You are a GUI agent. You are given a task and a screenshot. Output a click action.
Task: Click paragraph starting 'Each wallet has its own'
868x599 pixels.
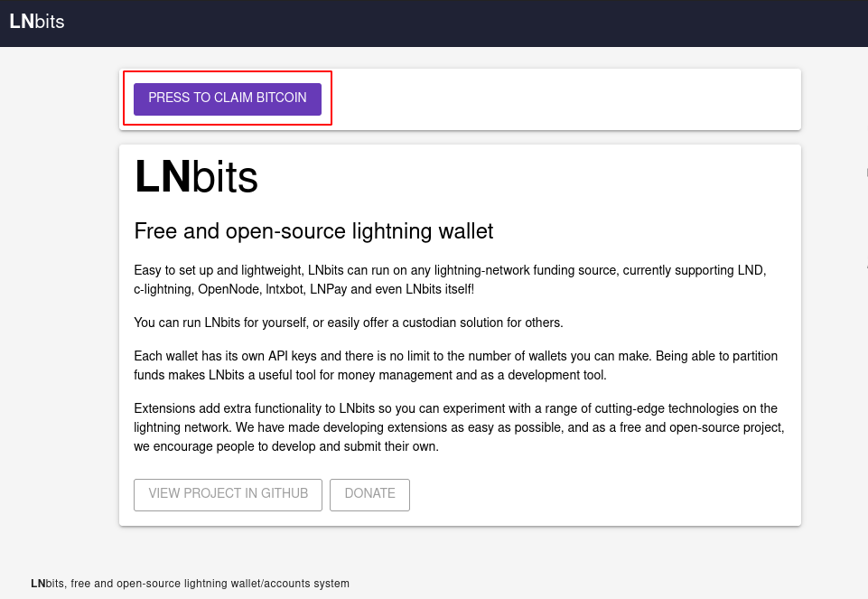point(455,365)
